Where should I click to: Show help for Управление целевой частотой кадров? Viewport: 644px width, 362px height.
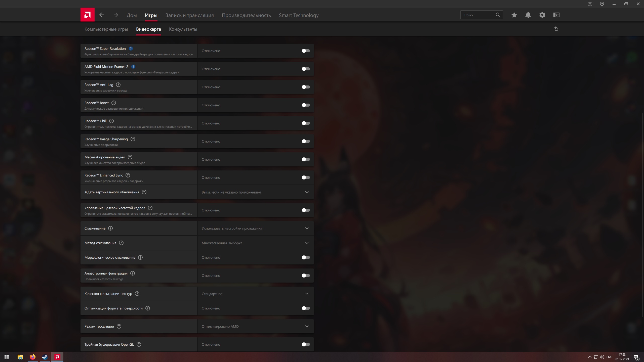[150, 208]
